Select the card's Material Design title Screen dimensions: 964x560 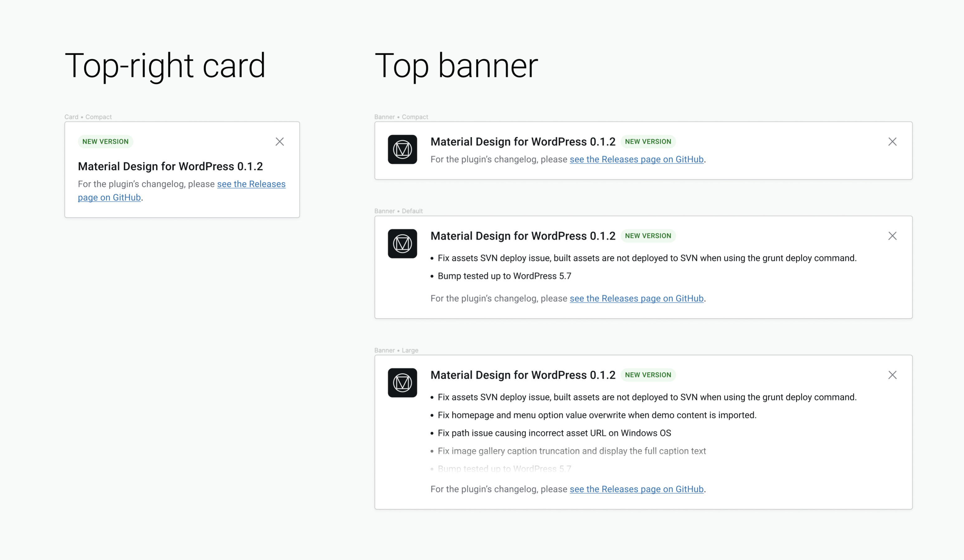[x=170, y=166]
